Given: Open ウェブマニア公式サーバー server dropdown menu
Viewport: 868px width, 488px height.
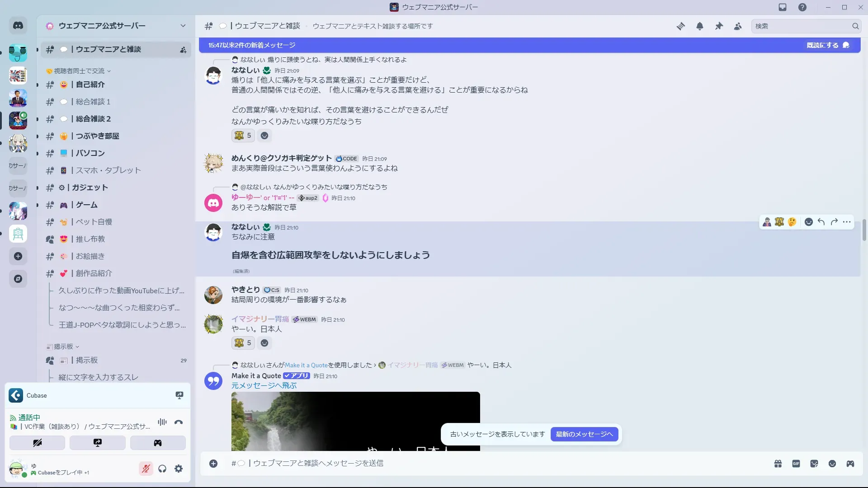Looking at the screenshot, I should pos(183,26).
